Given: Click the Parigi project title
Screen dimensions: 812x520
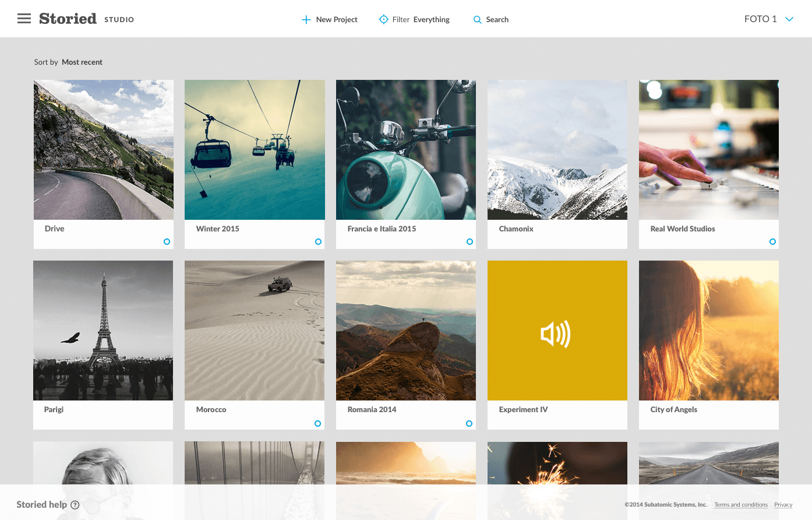Looking at the screenshot, I should 54,409.
